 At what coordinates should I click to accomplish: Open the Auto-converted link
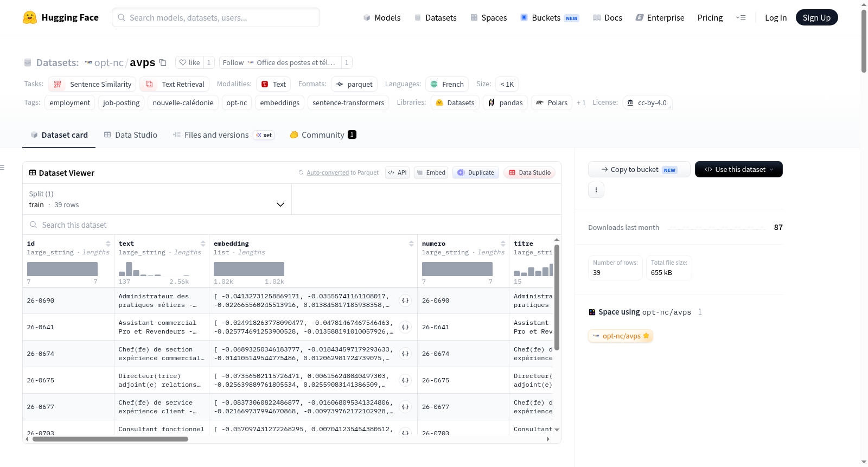tap(328, 172)
